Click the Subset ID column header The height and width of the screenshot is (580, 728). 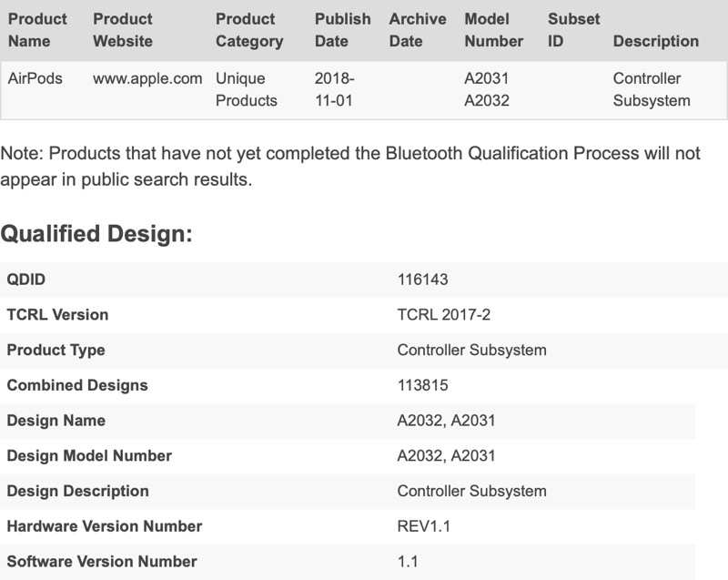pyautogui.click(x=571, y=29)
